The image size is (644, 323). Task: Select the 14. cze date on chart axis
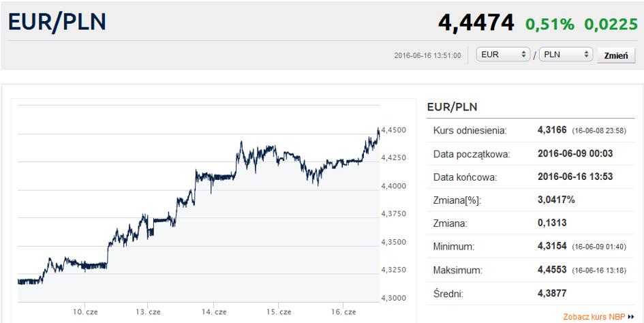pyautogui.click(x=214, y=311)
